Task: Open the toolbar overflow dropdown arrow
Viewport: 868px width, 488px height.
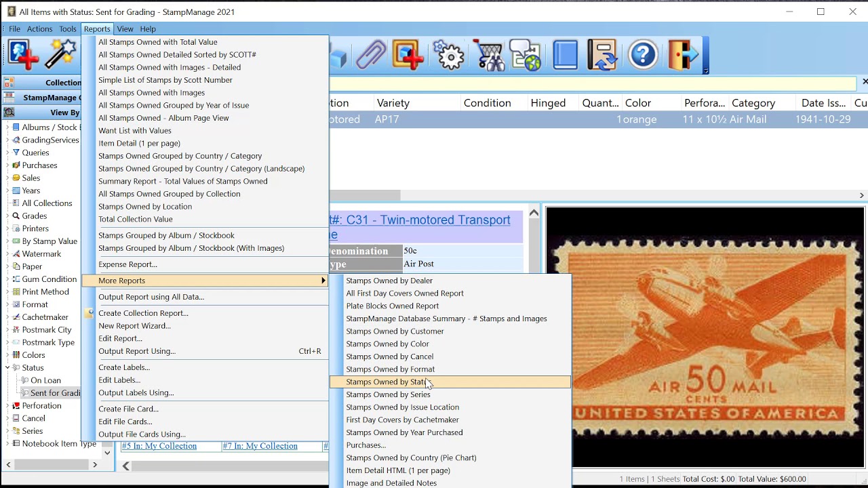Action: pyautogui.click(x=706, y=70)
